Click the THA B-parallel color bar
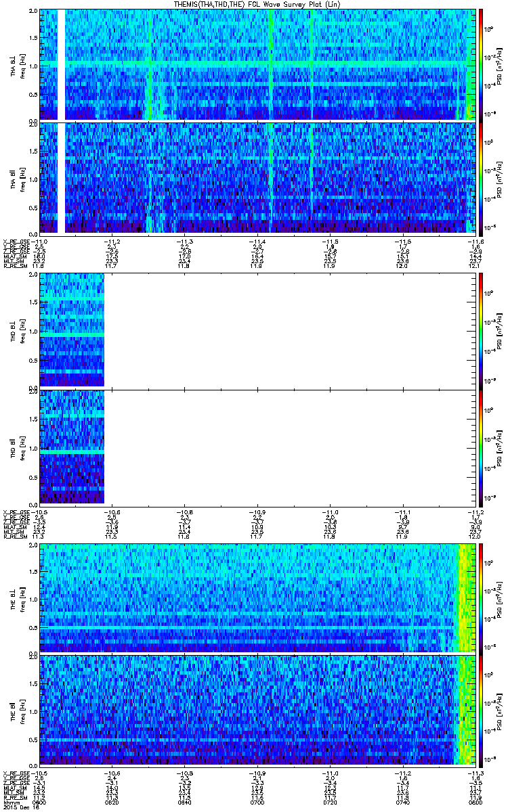 (x=481, y=178)
